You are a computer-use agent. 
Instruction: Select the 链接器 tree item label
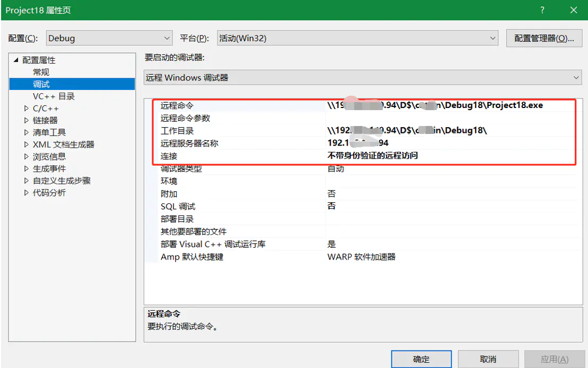pos(45,121)
